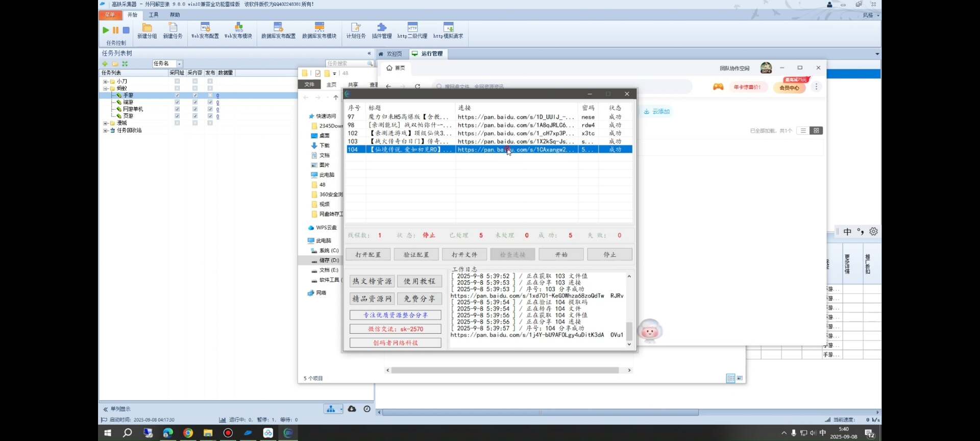Viewport: 980px width, 441px height.
Task: Click the green start task play icon
Action: 106,30
